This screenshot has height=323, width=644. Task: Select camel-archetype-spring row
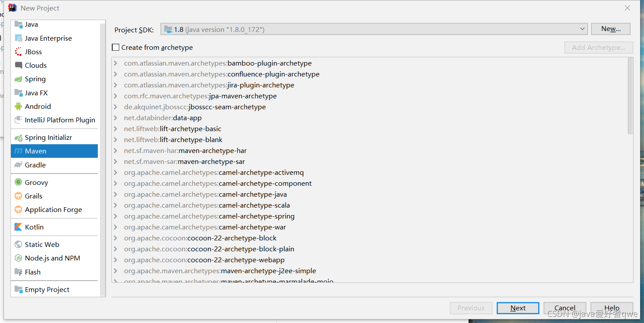click(369, 216)
